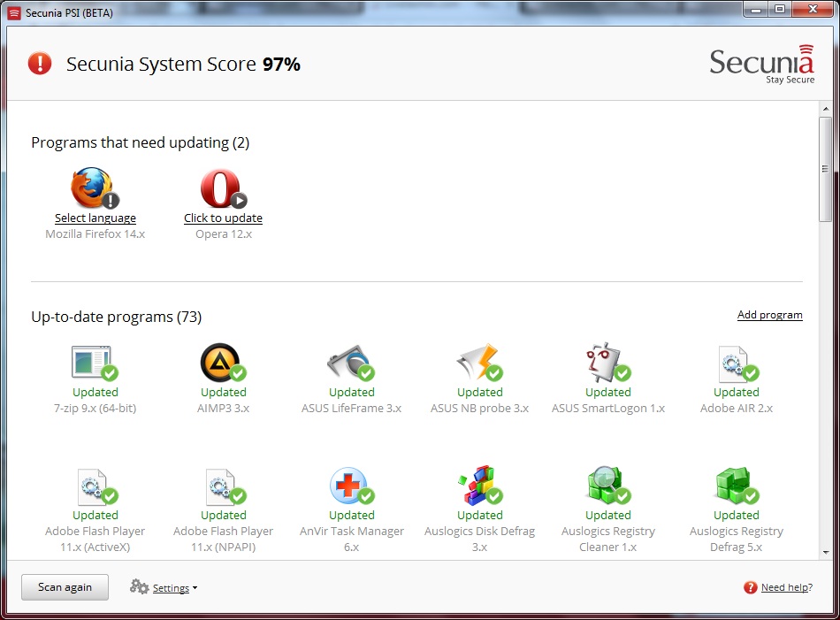Click the 'ASUS NB probe 3.x' label
The width and height of the screenshot is (840, 620).
point(479,409)
